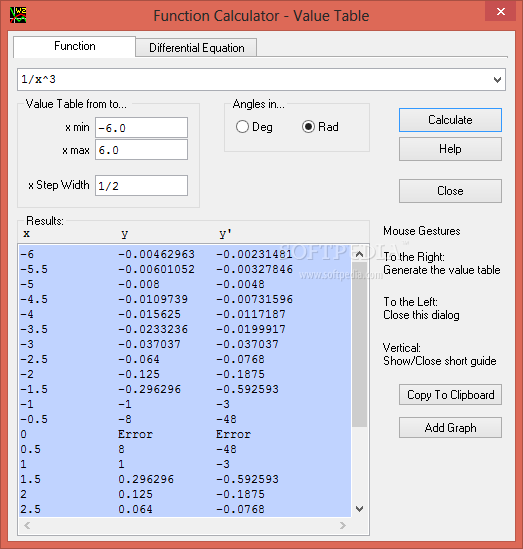Click the y value 8 for x 0.5
Screen dimensions: 523x549
point(121,449)
